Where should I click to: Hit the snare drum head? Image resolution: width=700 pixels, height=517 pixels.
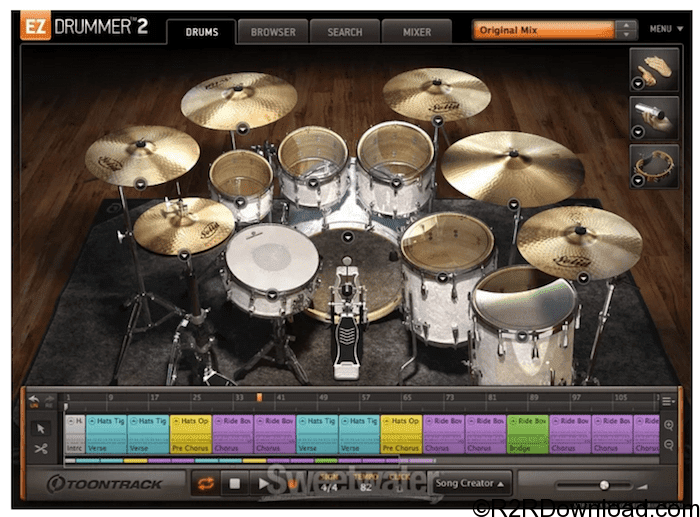click(271, 257)
